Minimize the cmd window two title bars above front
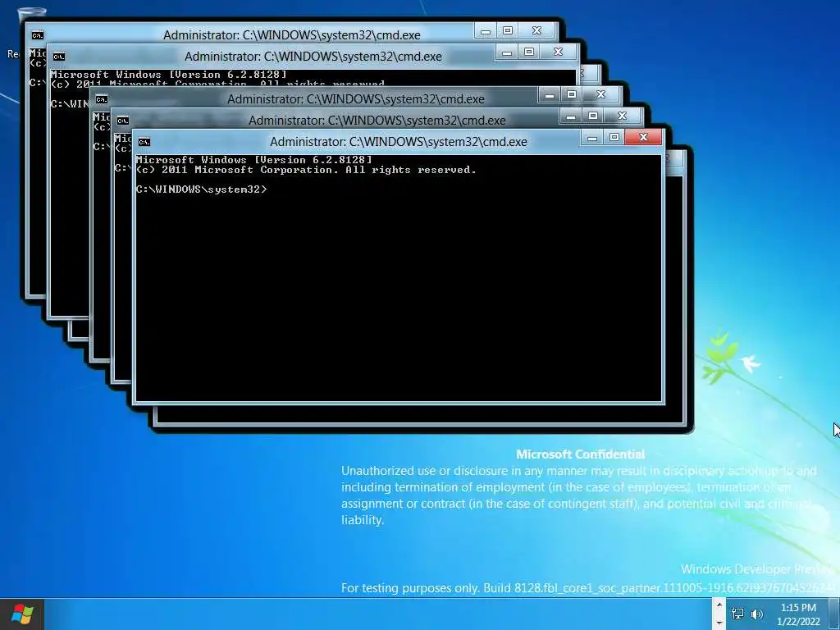The height and width of the screenshot is (630, 840). (x=550, y=95)
